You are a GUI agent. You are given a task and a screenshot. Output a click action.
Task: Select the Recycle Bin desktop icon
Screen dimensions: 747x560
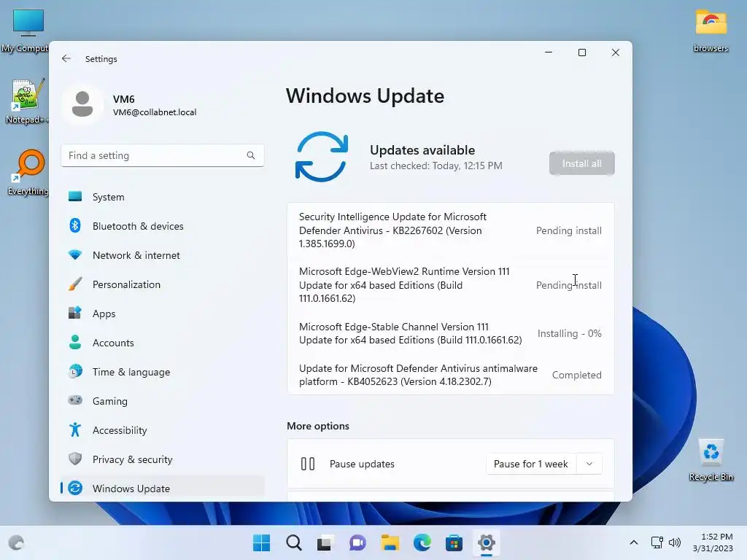coord(711,460)
